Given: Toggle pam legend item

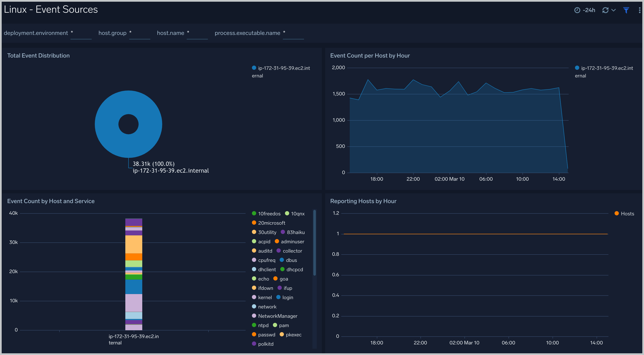Looking at the screenshot, I should [281, 325].
